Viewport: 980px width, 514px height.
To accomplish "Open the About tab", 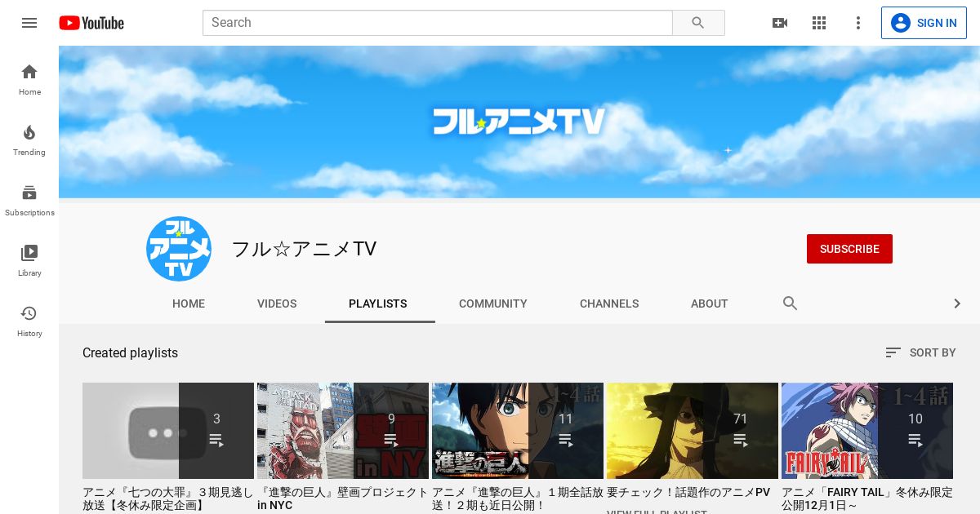I will (709, 304).
